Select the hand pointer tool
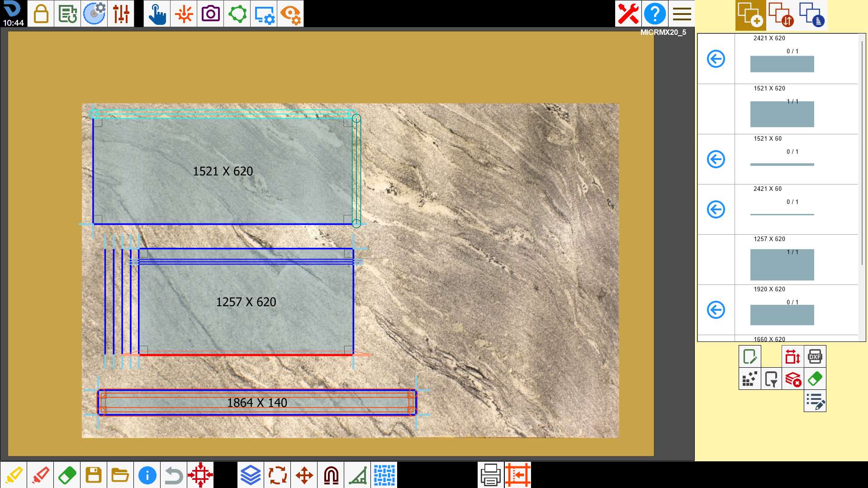 [x=157, y=14]
